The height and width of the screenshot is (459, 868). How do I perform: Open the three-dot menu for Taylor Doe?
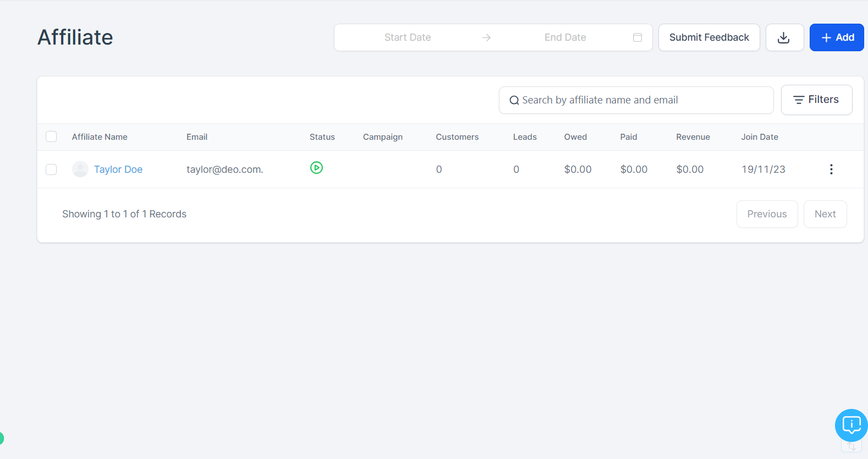[831, 170]
